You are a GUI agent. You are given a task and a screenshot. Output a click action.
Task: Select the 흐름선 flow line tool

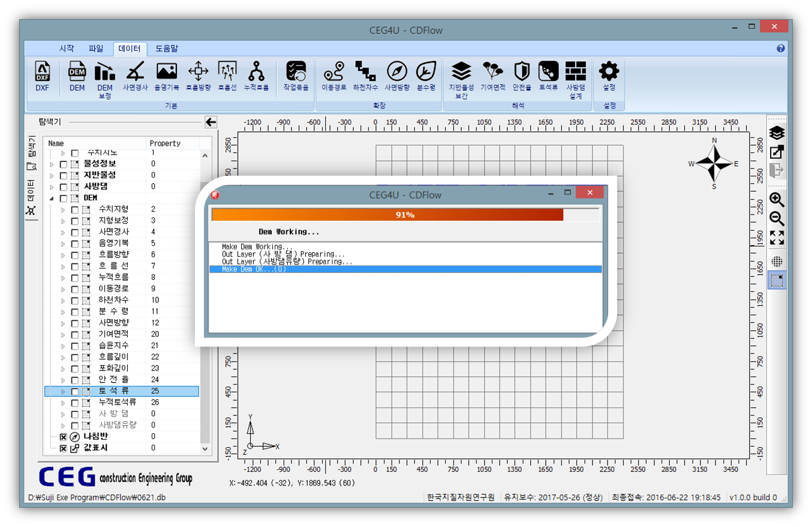point(227,77)
